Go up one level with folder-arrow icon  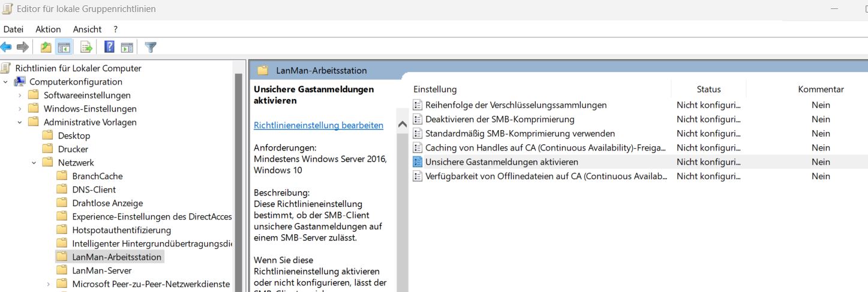coord(46,47)
